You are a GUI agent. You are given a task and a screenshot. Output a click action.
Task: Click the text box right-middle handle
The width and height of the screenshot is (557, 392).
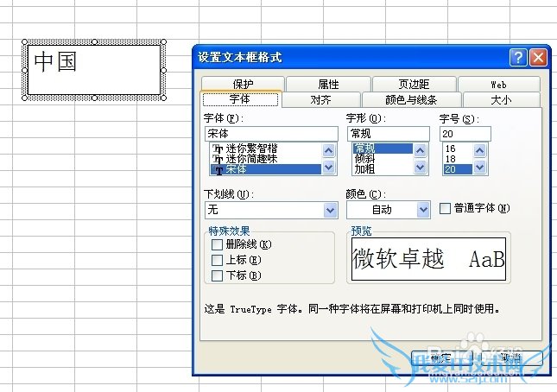(x=164, y=70)
